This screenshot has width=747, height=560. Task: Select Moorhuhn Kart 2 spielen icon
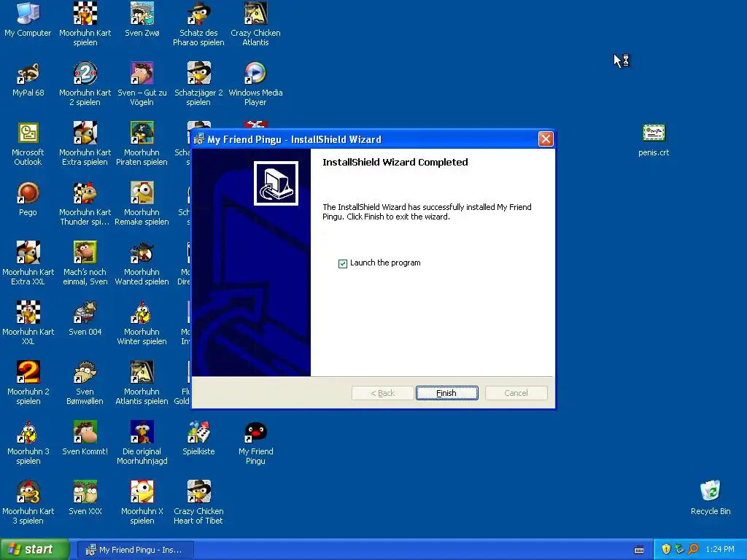85,84
